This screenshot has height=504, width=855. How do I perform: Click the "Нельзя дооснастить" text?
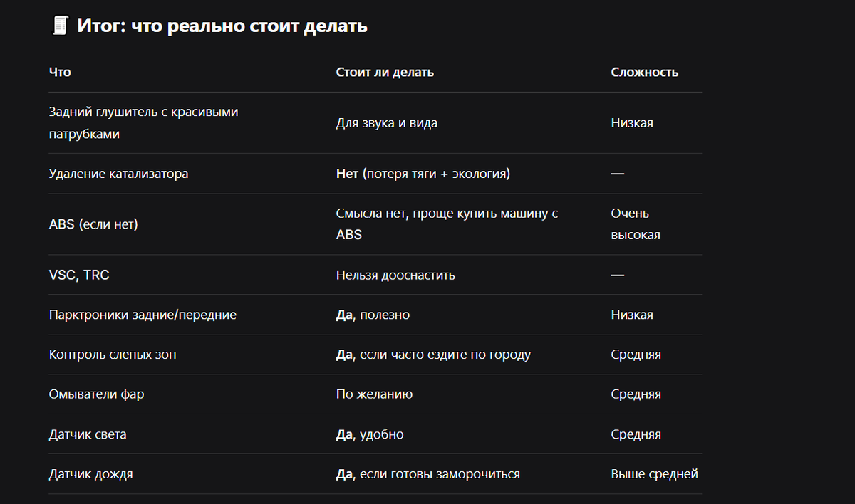[395, 275]
